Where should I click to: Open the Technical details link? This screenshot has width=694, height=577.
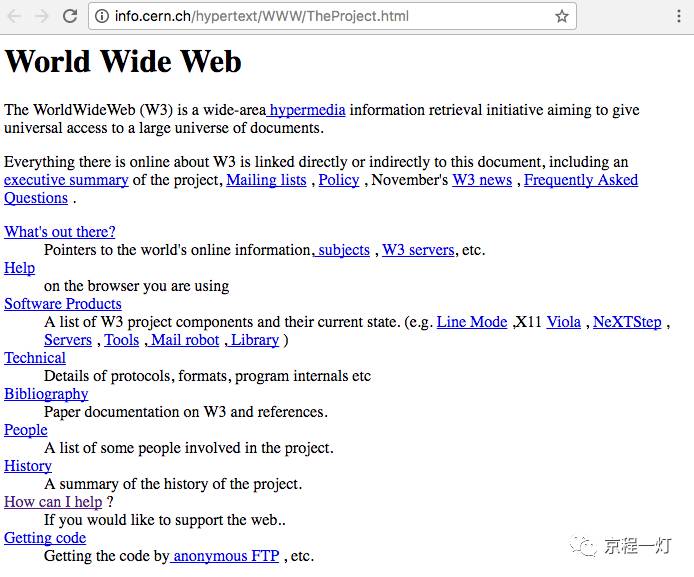pyautogui.click(x=35, y=358)
